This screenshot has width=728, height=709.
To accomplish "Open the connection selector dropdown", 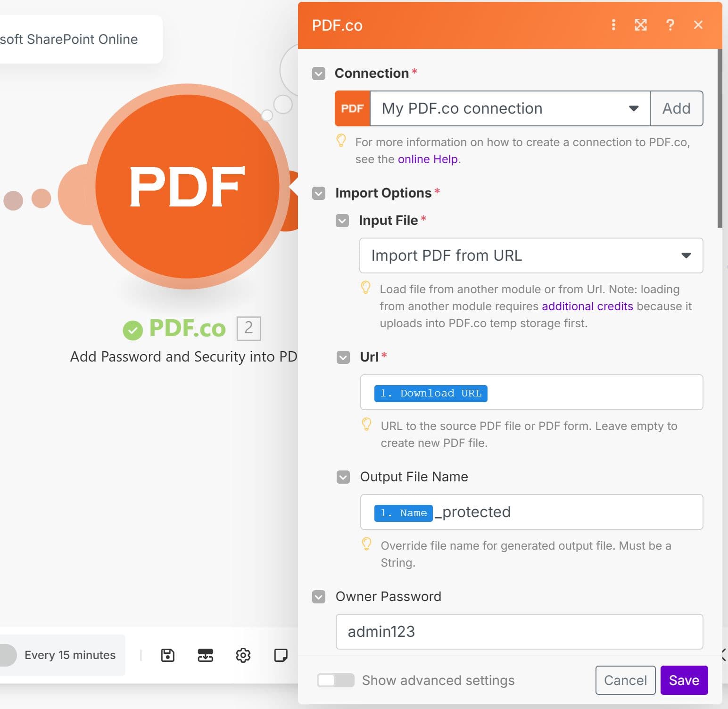I will click(634, 108).
